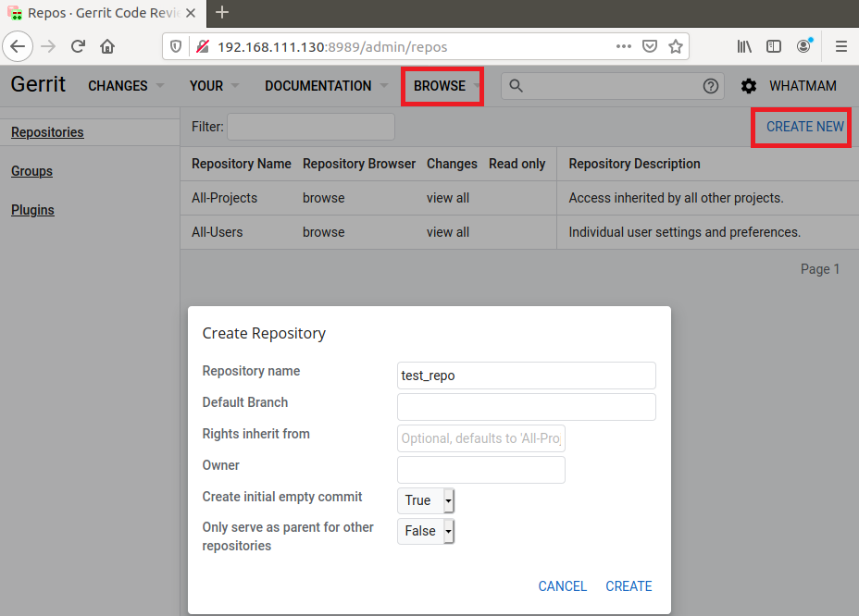This screenshot has height=616, width=859.
Task: Click the Default Branch input field
Action: [x=527, y=407]
